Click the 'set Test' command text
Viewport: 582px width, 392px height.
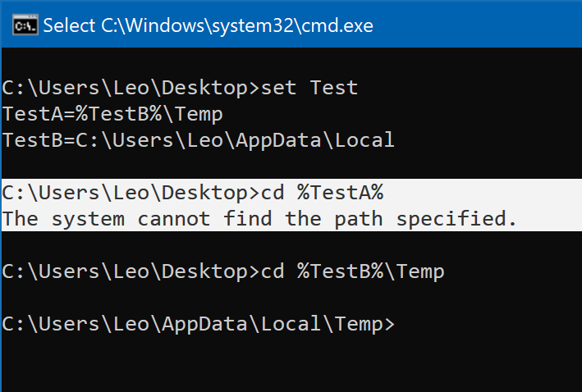pyautogui.click(x=309, y=89)
